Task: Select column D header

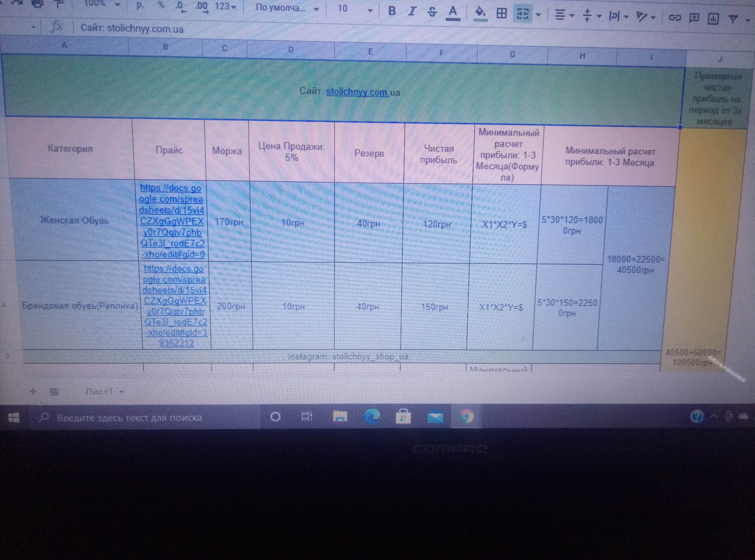Action: click(x=291, y=50)
